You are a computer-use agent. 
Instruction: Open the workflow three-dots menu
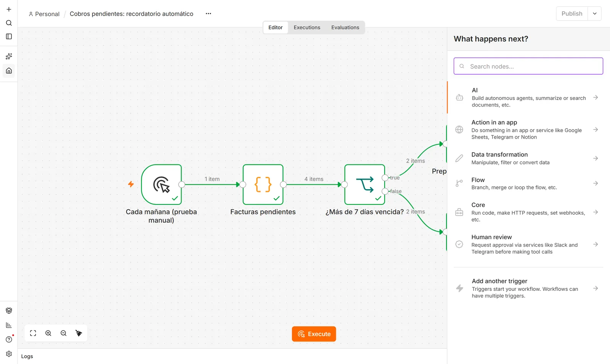(x=208, y=14)
